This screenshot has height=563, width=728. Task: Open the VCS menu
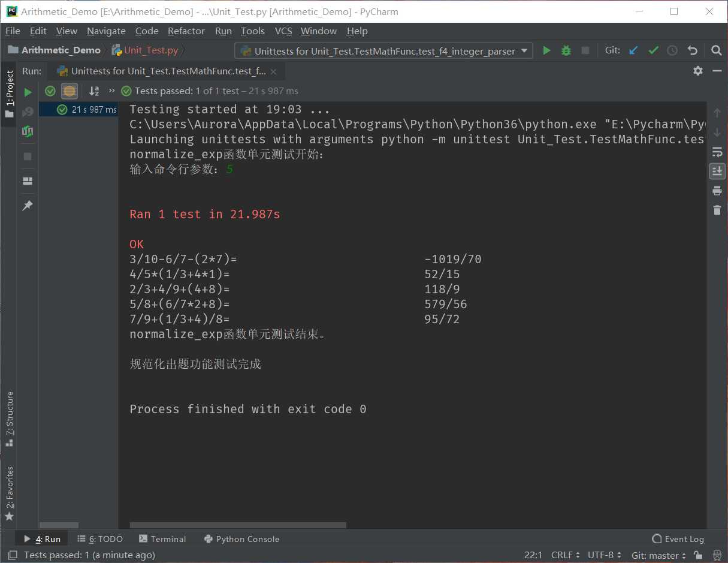coord(283,31)
